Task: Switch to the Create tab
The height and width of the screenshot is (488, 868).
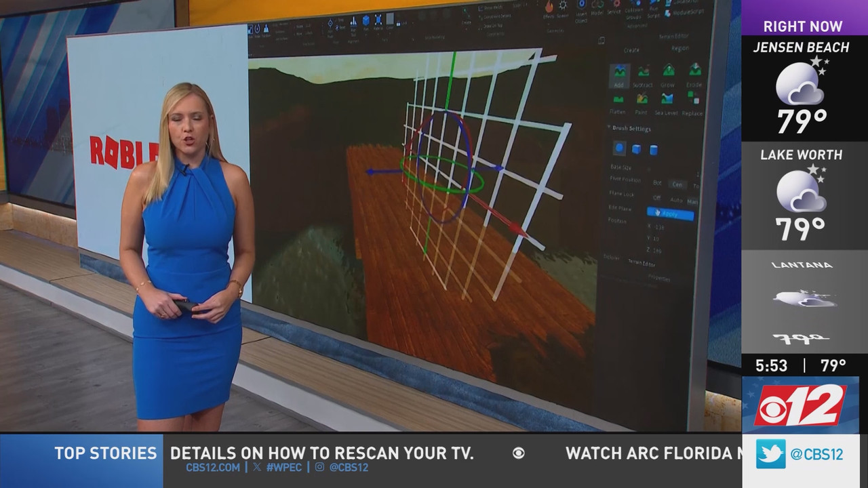Action: click(x=631, y=50)
